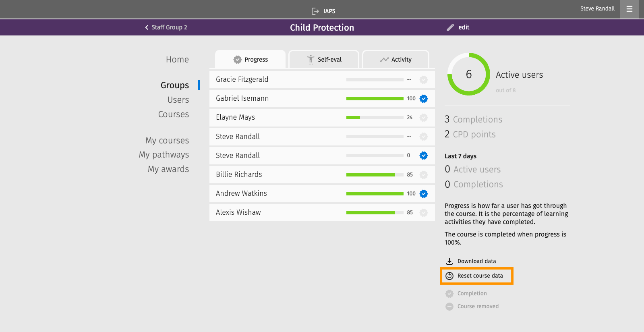This screenshot has width=644, height=332.
Task: Toggle completion badge for Gabriel Isemann
Action: pos(424,99)
